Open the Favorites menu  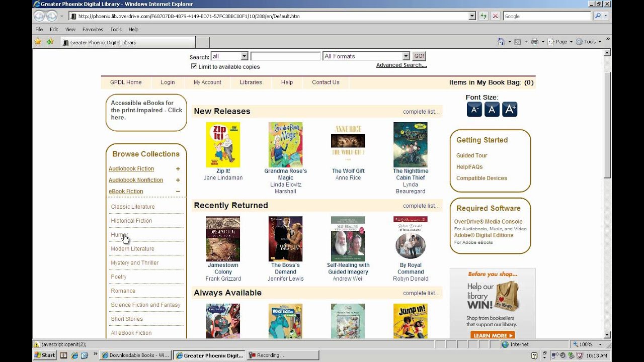(93, 30)
